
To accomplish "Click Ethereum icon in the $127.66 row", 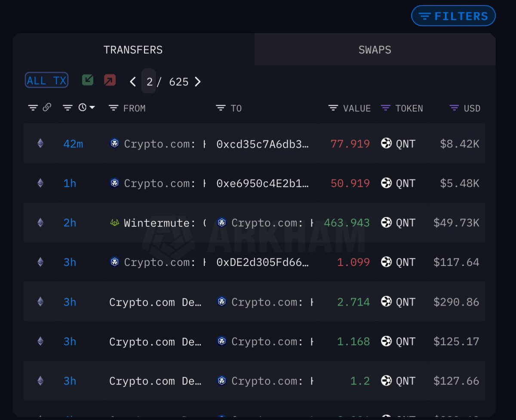I will (x=40, y=381).
